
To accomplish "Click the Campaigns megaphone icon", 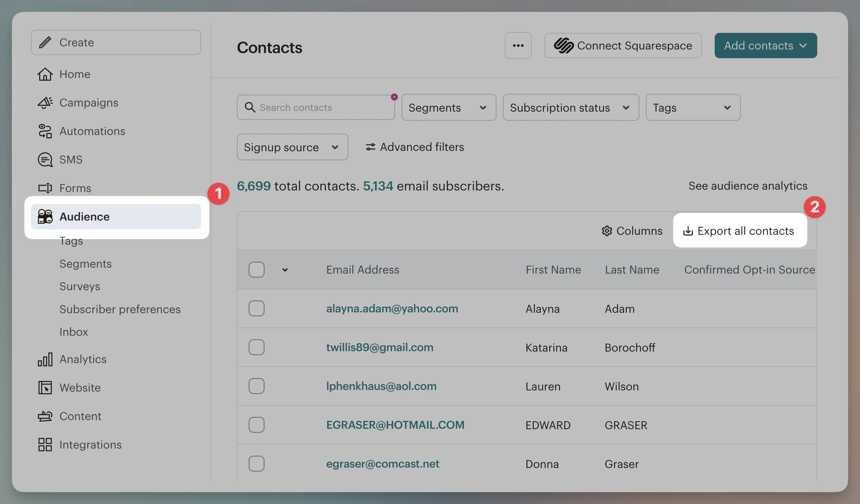I will [45, 103].
